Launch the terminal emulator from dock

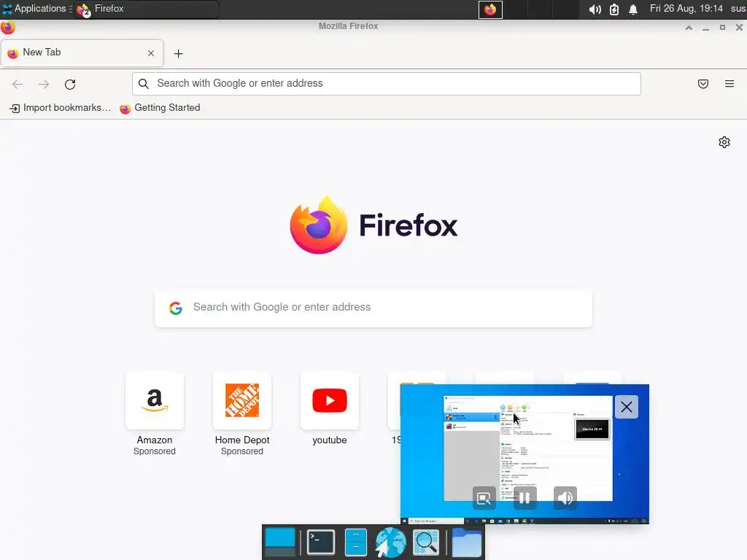click(321, 542)
